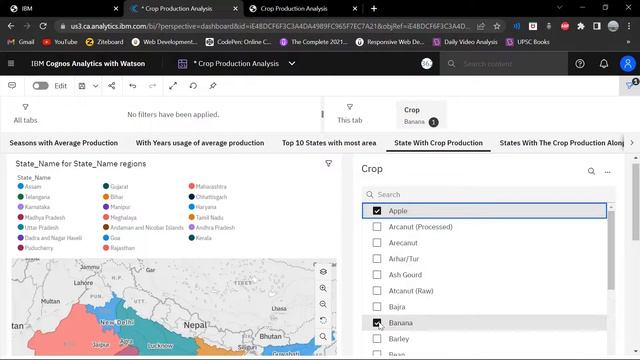Click the Search content box in header
The height and width of the screenshot is (360, 640).
point(503,64)
